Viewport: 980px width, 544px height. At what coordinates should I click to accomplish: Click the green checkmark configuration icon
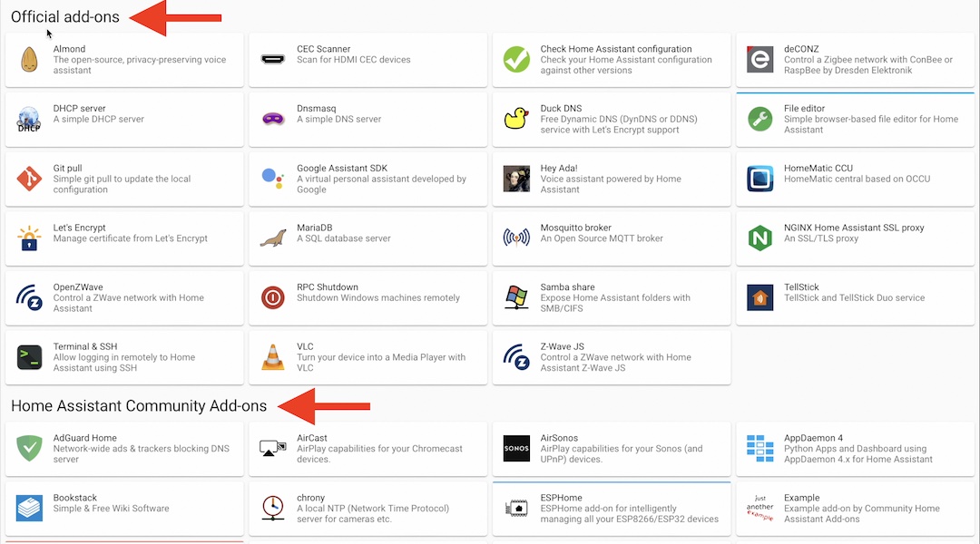[x=516, y=59]
